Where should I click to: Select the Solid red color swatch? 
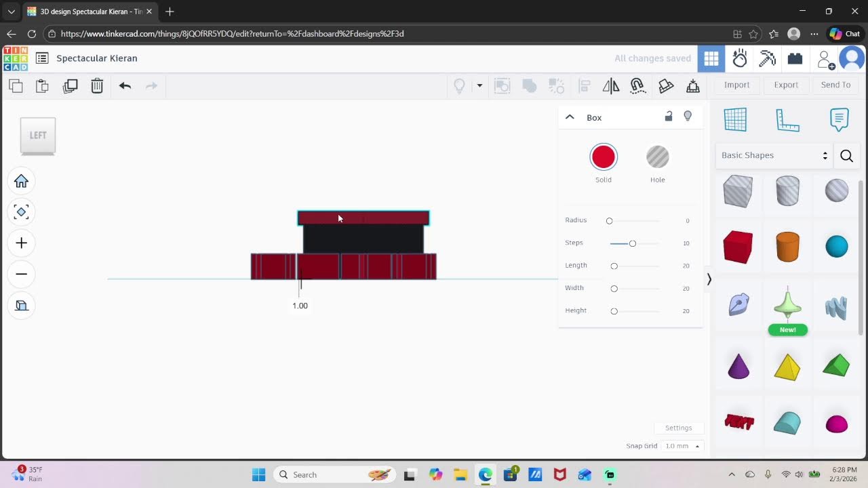pos(604,157)
